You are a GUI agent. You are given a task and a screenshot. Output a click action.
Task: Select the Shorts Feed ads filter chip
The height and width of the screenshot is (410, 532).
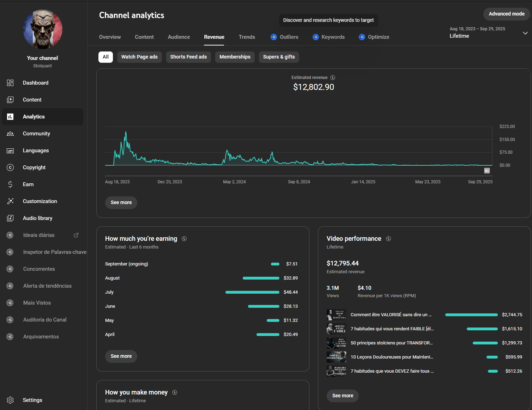coord(188,57)
